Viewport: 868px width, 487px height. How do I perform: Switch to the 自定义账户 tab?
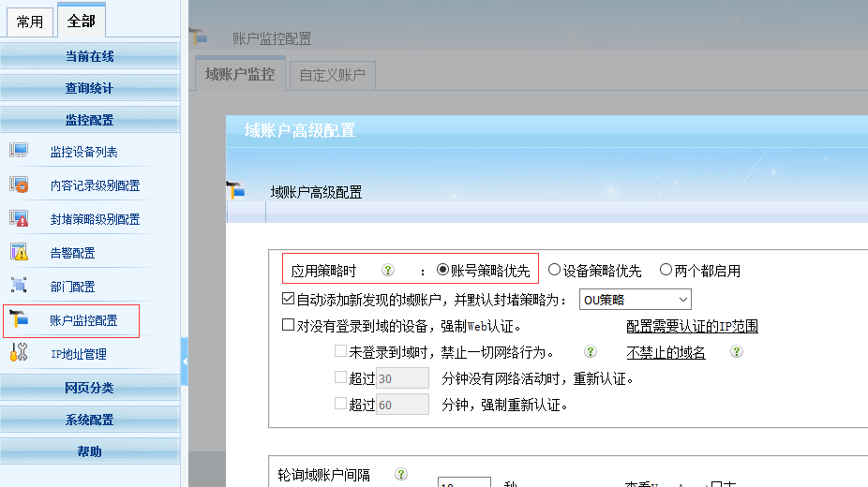[332, 75]
